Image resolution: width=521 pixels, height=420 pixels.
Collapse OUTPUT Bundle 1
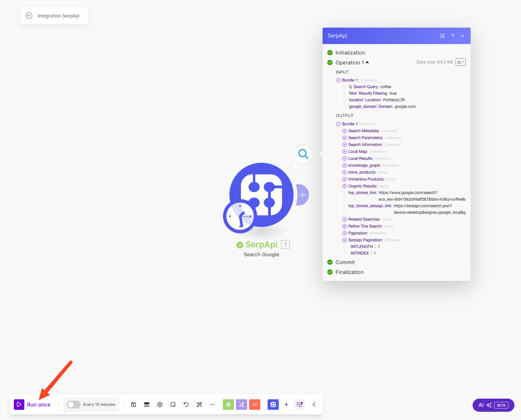(x=338, y=124)
